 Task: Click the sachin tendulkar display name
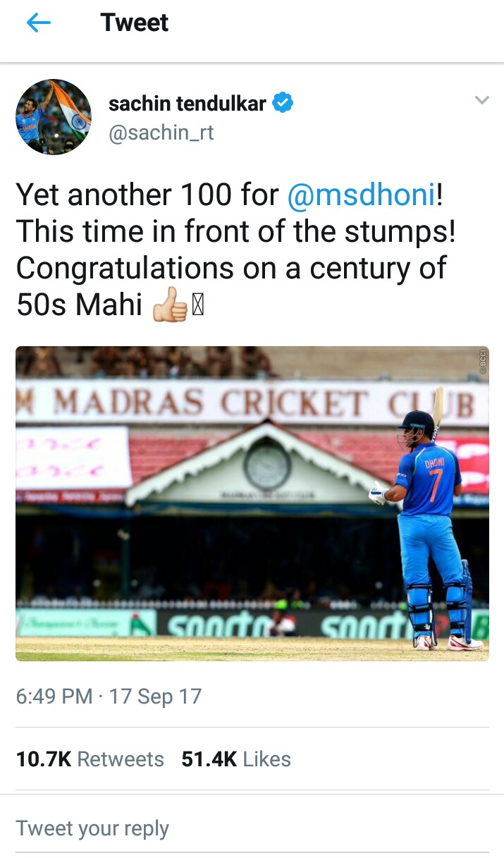coord(187,104)
